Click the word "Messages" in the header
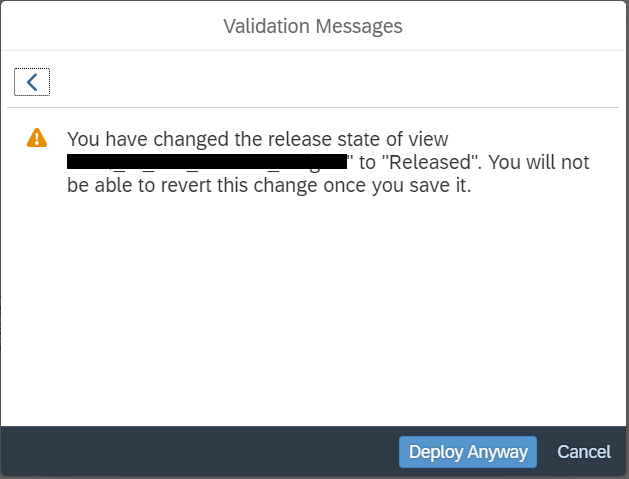The image size is (629, 479). (355, 26)
